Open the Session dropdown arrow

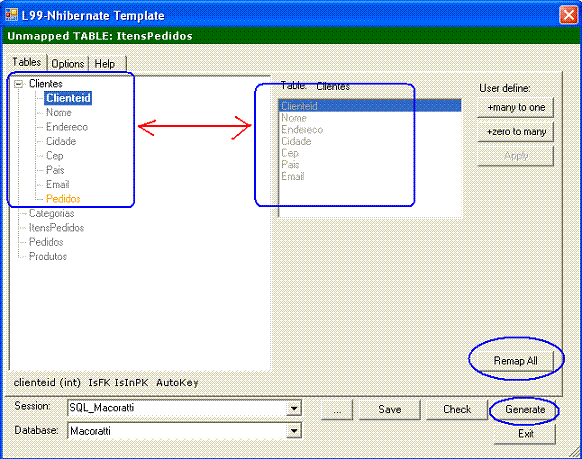coord(294,409)
